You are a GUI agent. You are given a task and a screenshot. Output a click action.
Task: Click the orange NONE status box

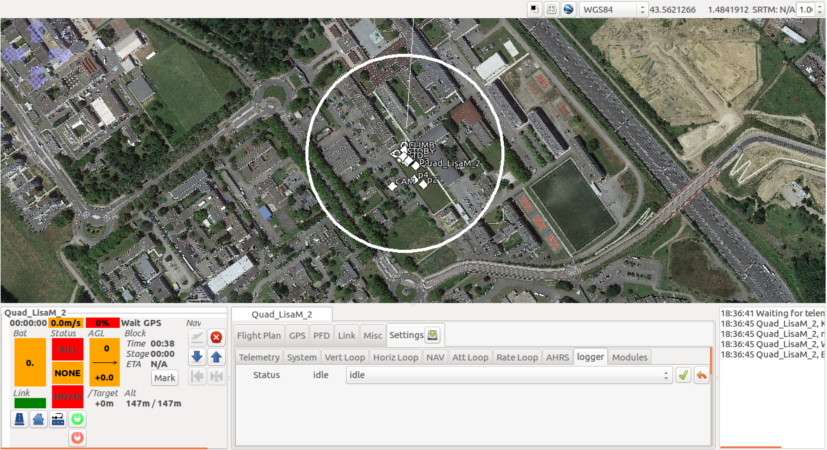point(68,373)
